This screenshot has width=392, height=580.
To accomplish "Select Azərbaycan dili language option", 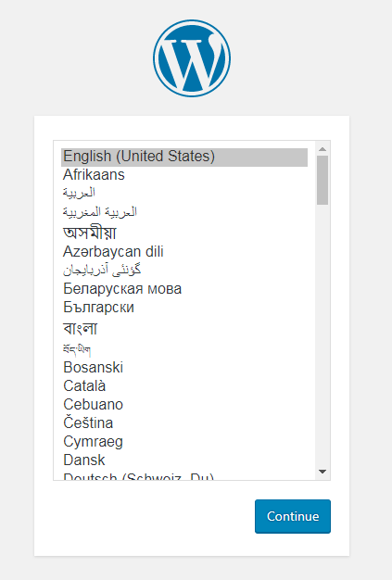I will point(184,252).
